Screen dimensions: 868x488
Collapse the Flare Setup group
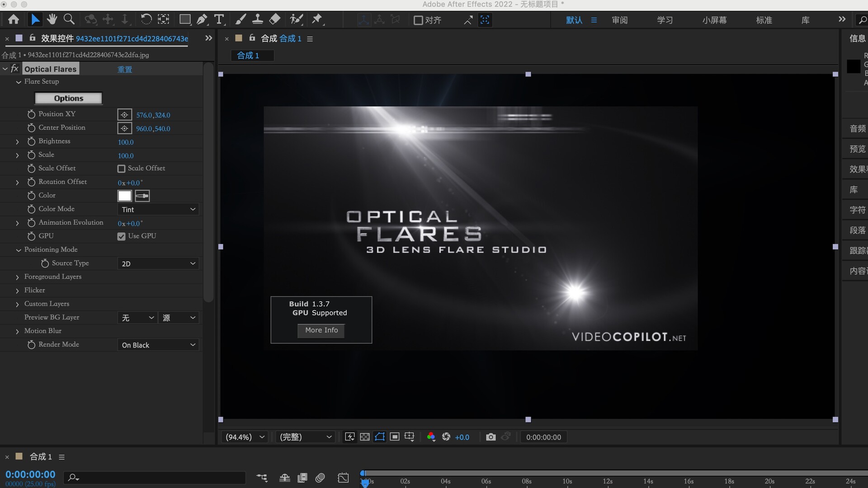[x=19, y=82]
